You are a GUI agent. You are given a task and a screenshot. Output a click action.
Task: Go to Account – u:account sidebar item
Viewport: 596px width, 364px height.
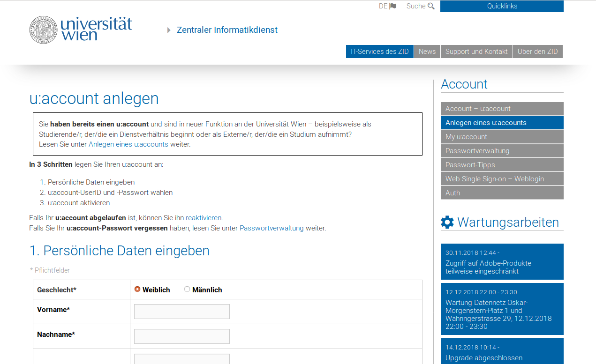click(502, 109)
